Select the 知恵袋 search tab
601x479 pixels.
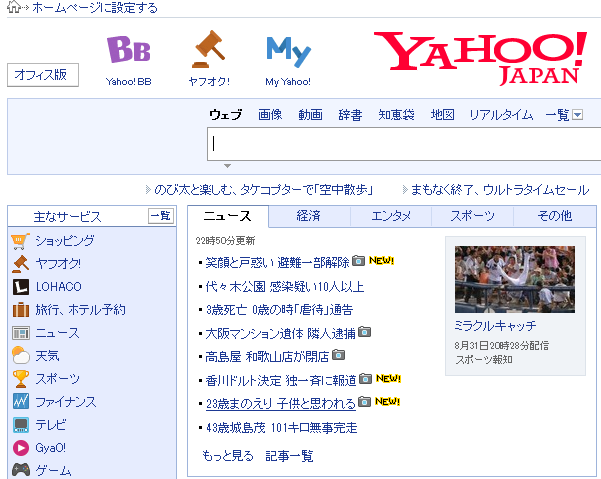click(396, 115)
